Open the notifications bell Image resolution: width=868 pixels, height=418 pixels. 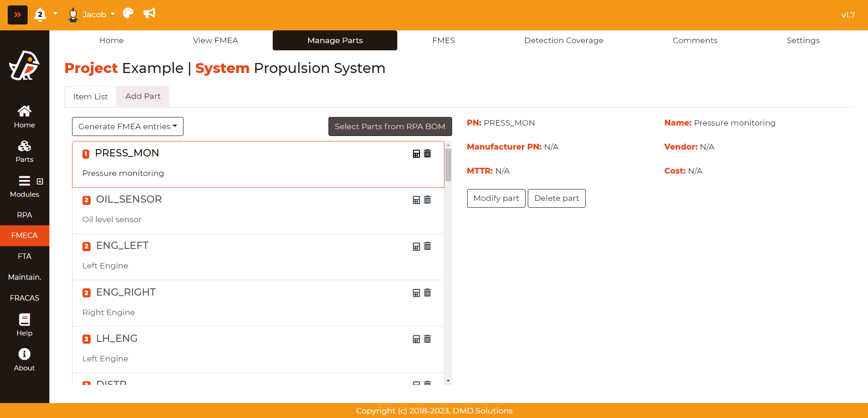(40, 15)
